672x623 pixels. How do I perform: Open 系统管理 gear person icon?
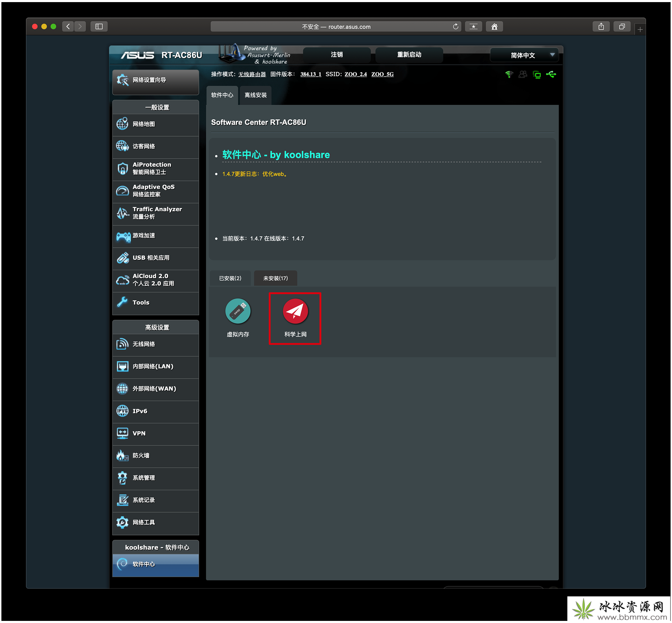click(122, 478)
